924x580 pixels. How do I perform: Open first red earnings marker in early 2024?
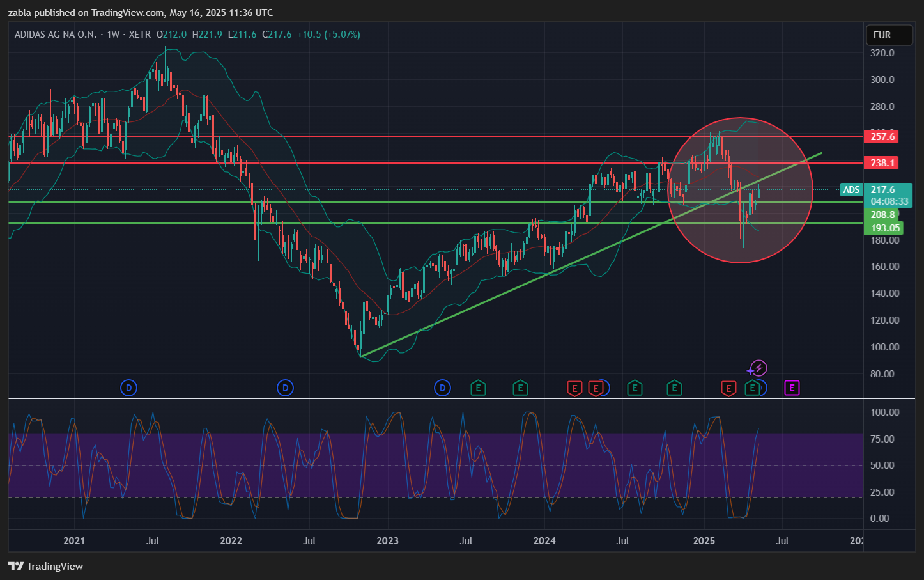(574, 388)
